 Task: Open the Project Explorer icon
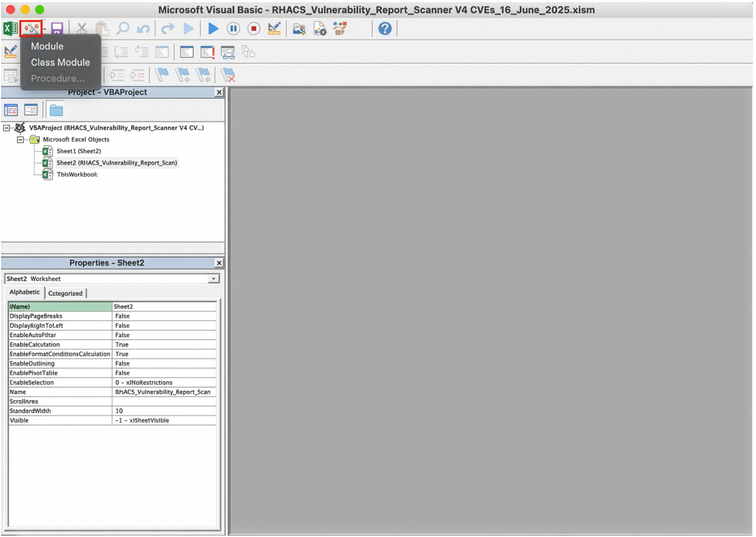[299, 29]
